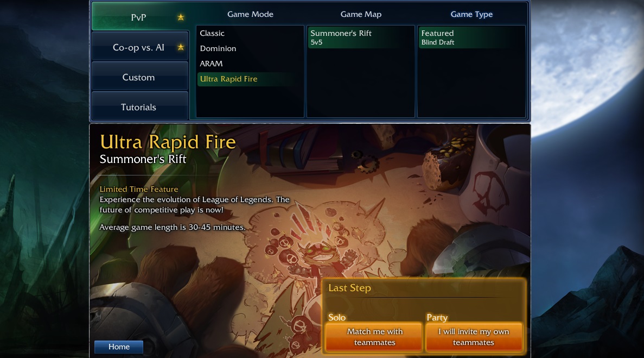Choose Classic game mode
Image resolution: width=644 pixels, height=358 pixels.
point(250,33)
